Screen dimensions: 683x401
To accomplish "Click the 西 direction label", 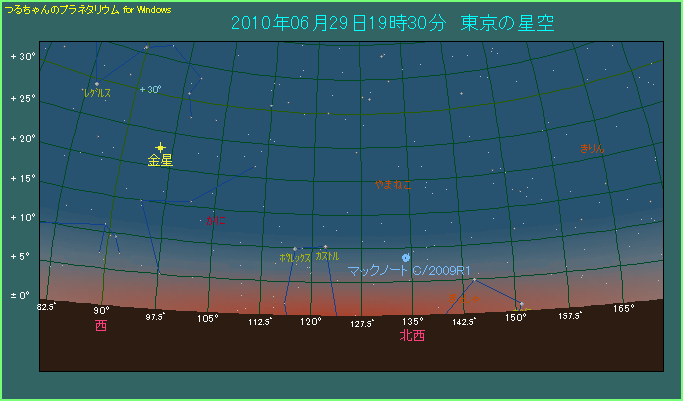I will pos(101,326).
